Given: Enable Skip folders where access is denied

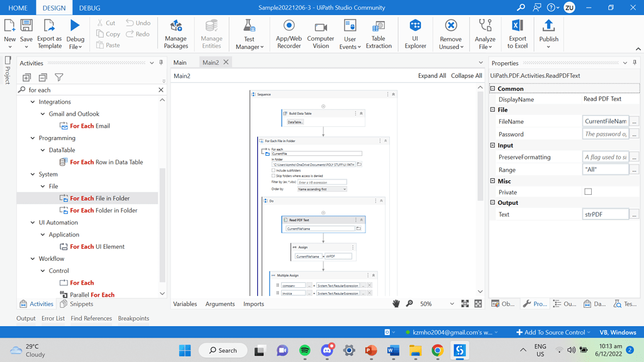Looking at the screenshot, I should [x=274, y=176].
